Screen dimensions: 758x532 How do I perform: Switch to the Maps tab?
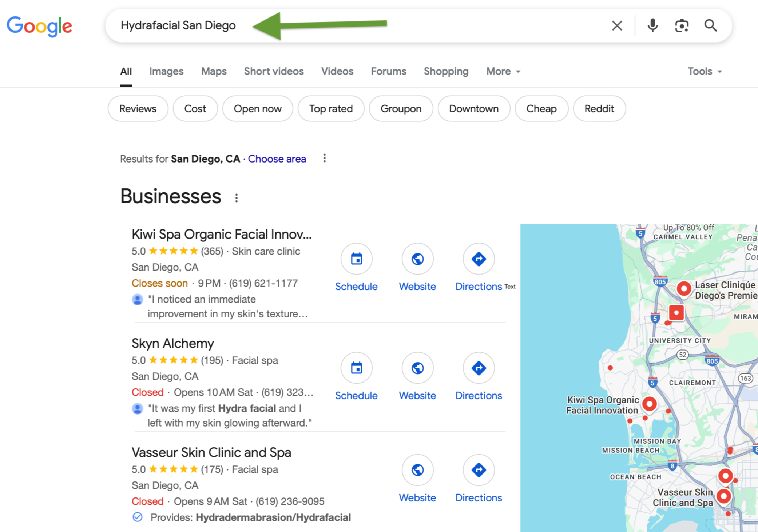[214, 71]
